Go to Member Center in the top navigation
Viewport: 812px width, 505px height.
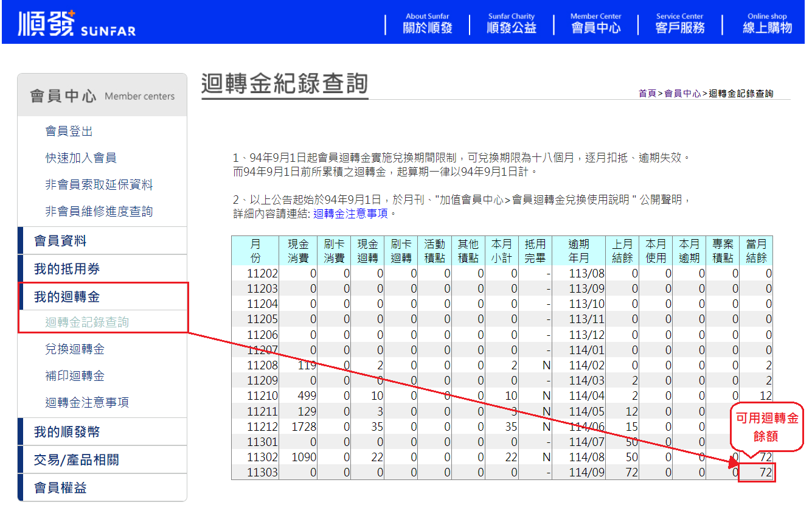(x=595, y=24)
